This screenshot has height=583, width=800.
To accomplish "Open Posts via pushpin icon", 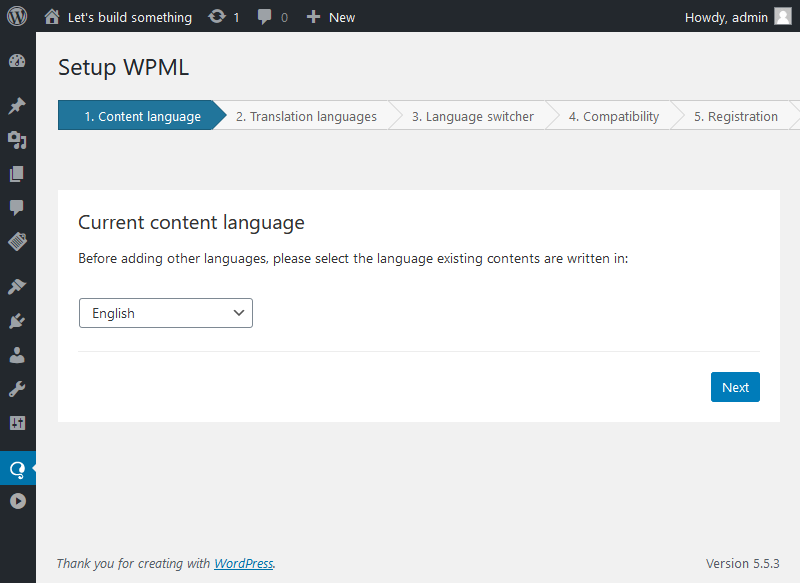I will click(17, 106).
